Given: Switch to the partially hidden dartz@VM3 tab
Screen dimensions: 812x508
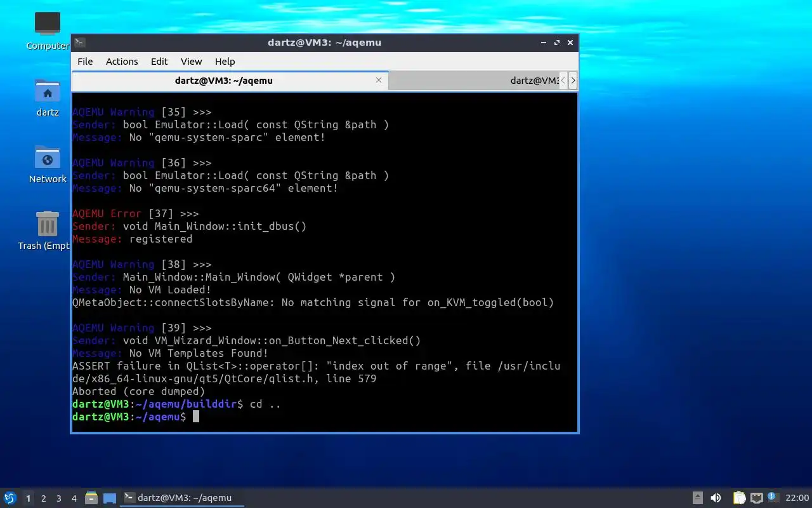Looking at the screenshot, I should click(x=475, y=81).
